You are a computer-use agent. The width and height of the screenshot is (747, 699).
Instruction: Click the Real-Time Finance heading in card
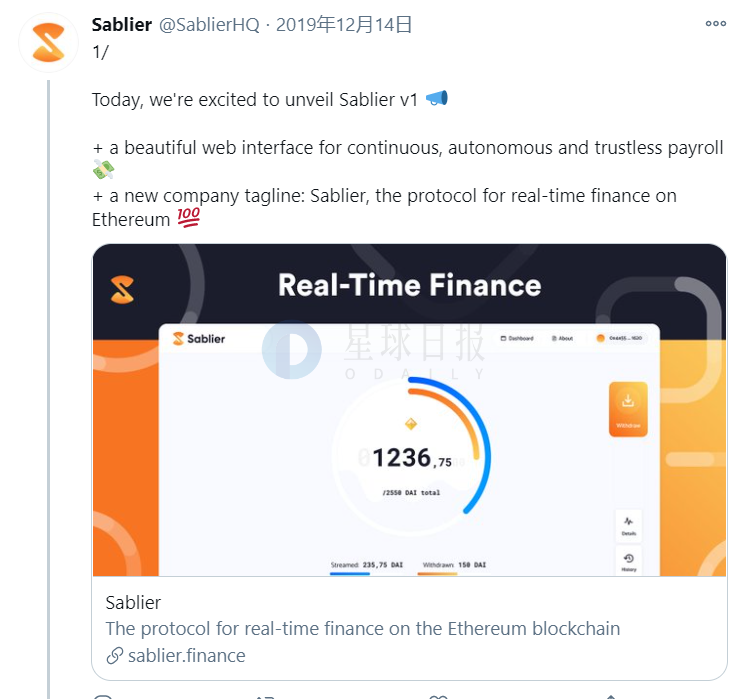click(x=410, y=285)
